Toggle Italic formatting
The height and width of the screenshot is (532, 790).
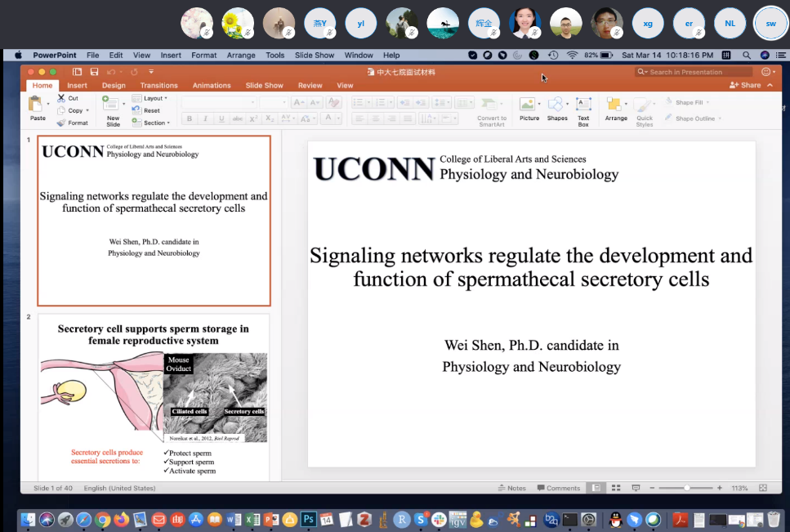(206, 118)
